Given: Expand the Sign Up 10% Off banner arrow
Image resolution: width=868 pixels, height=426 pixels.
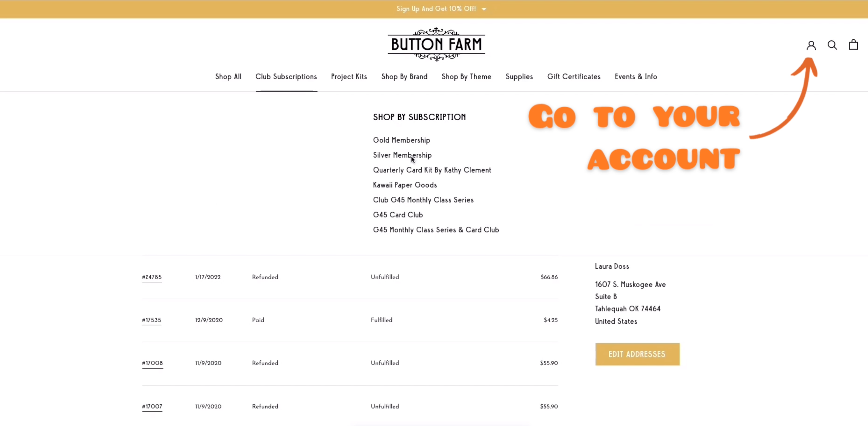Looking at the screenshot, I should (484, 9).
